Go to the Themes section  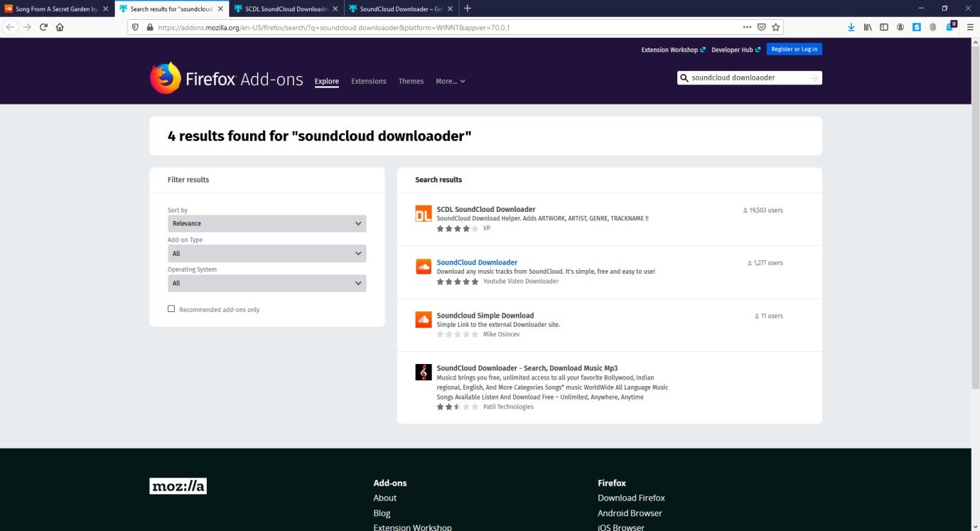coord(411,81)
